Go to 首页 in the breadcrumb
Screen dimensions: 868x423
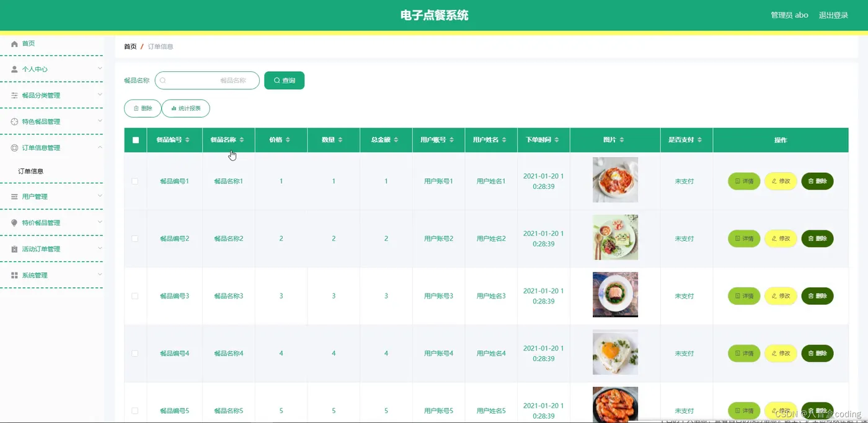(130, 46)
